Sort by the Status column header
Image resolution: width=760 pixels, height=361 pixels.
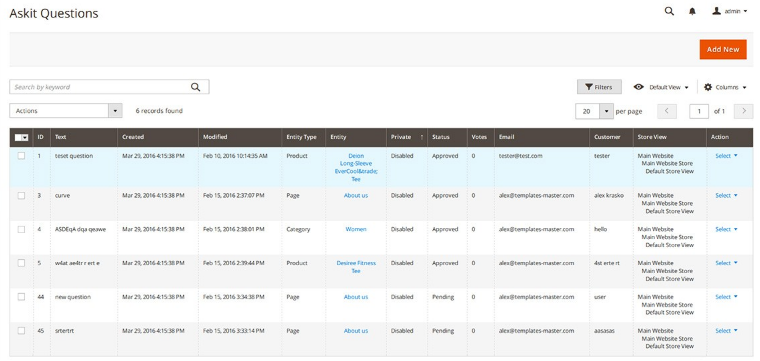tap(447, 137)
